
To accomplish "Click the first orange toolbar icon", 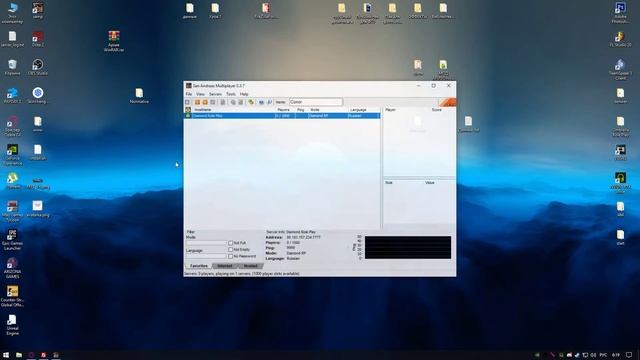I will pyautogui.click(x=198, y=102).
